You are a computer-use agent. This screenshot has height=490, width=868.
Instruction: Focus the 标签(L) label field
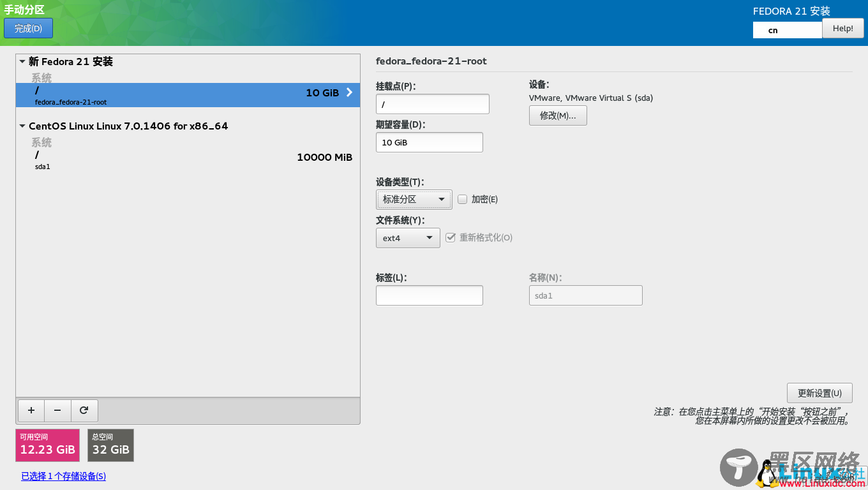[430, 295]
